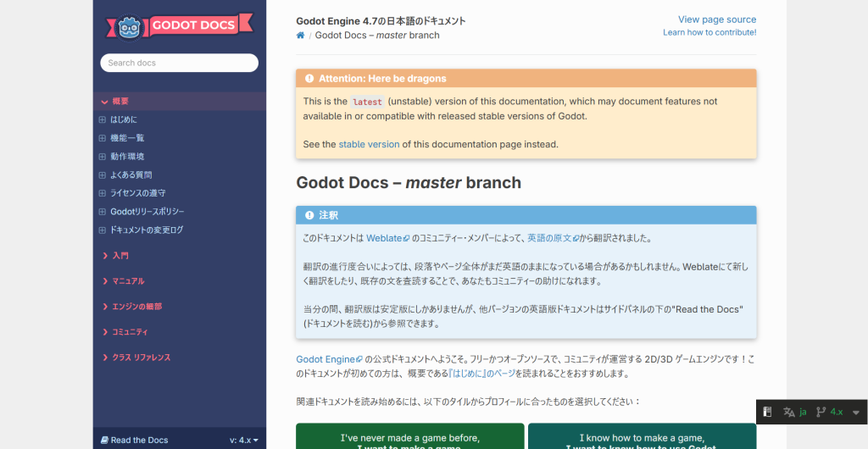Click the Read the Docs footer label
This screenshot has width=868, height=449.
pos(139,441)
